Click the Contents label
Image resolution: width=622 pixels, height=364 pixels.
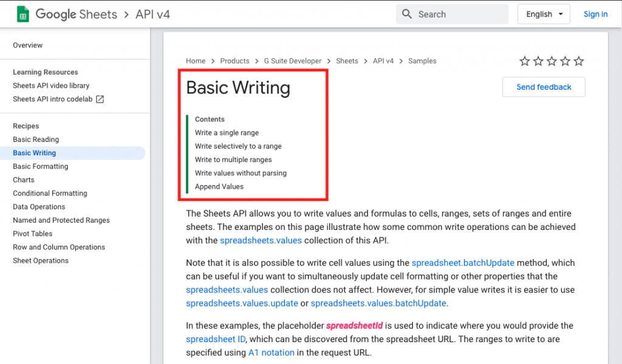coord(210,120)
